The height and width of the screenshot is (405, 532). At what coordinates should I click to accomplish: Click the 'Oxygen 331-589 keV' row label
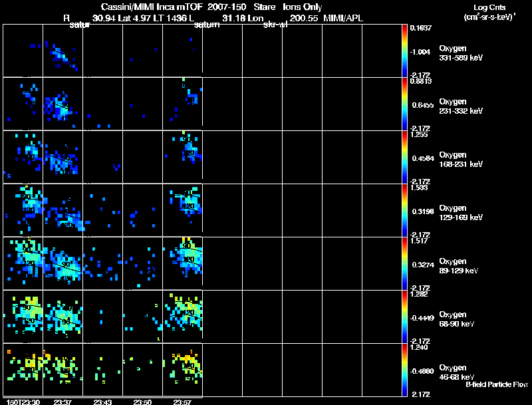point(461,53)
